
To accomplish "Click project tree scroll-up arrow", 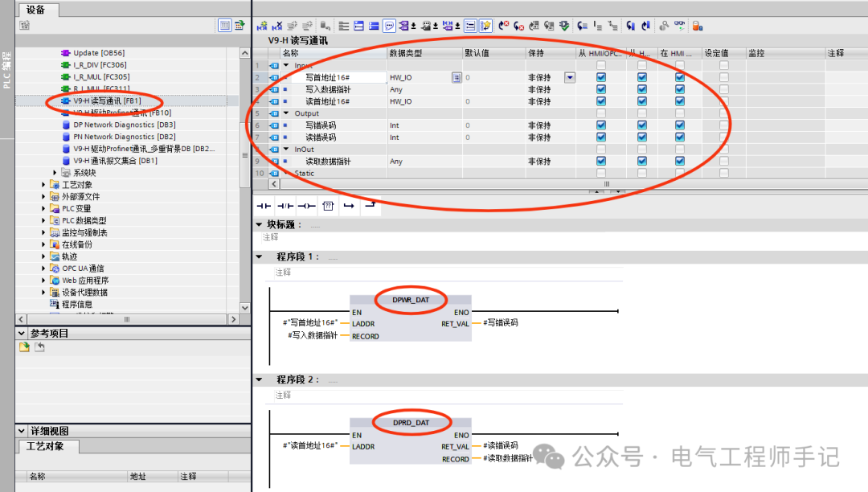I will [245, 53].
